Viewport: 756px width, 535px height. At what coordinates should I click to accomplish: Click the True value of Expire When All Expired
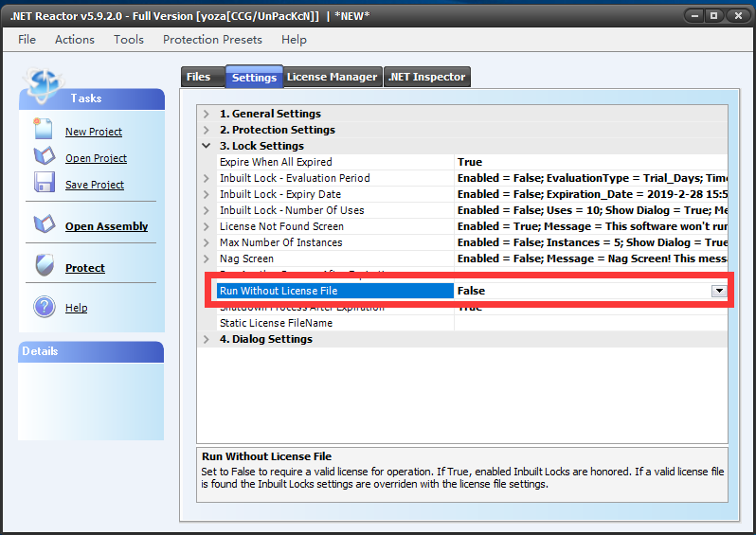470,162
